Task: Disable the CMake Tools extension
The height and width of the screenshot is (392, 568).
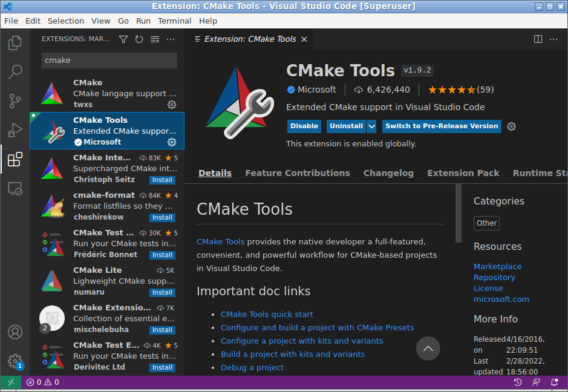Action: click(x=304, y=126)
